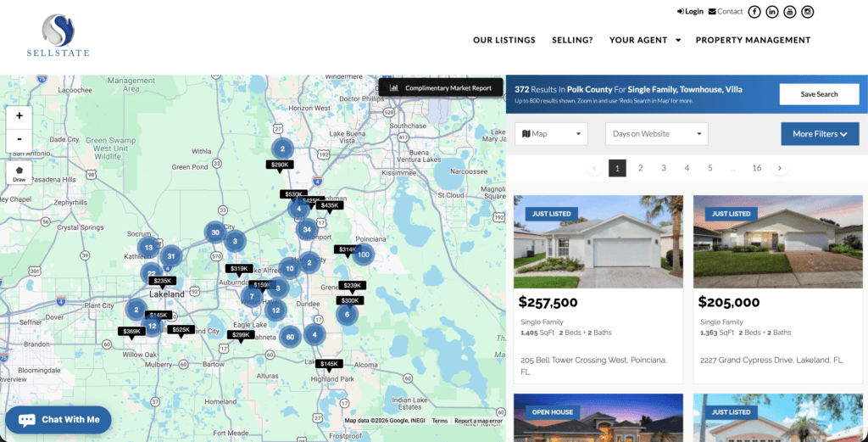Click the $257,500 price text
This screenshot has width=868, height=442.
click(x=548, y=302)
